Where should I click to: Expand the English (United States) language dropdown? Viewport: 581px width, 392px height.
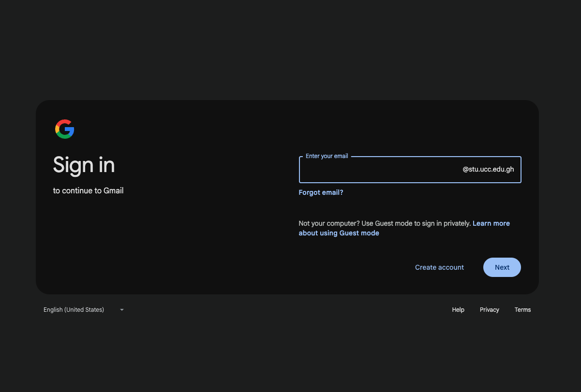point(84,310)
